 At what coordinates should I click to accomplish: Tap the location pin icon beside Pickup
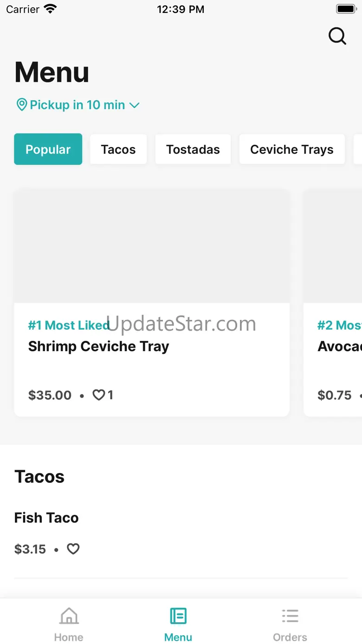(21, 105)
